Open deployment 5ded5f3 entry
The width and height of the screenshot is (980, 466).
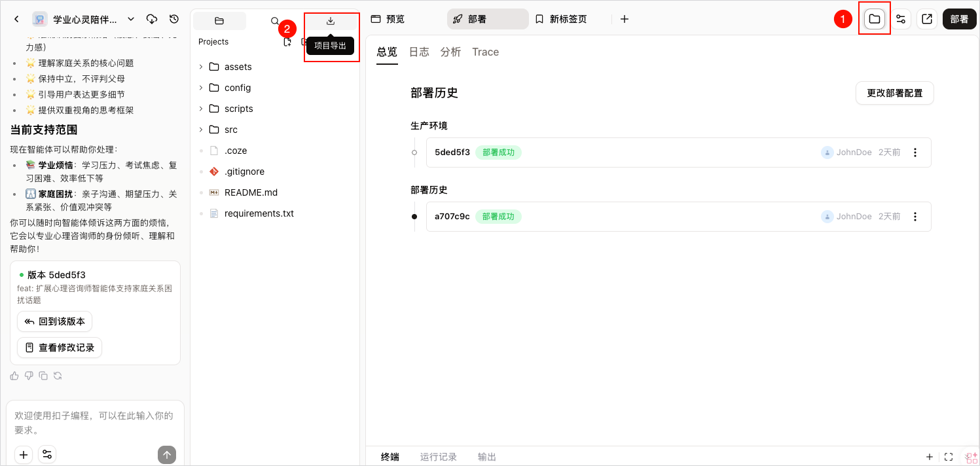[678, 152]
